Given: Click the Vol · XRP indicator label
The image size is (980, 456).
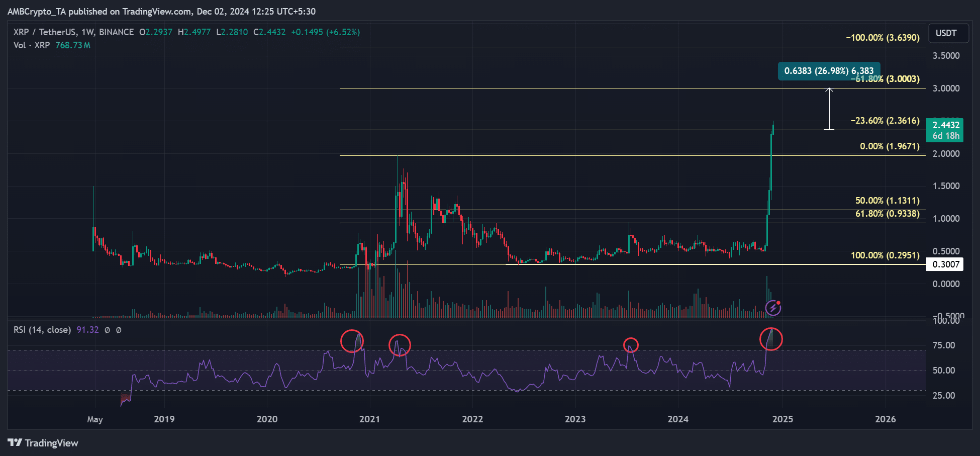Looking at the screenshot, I should click(32, 45).
